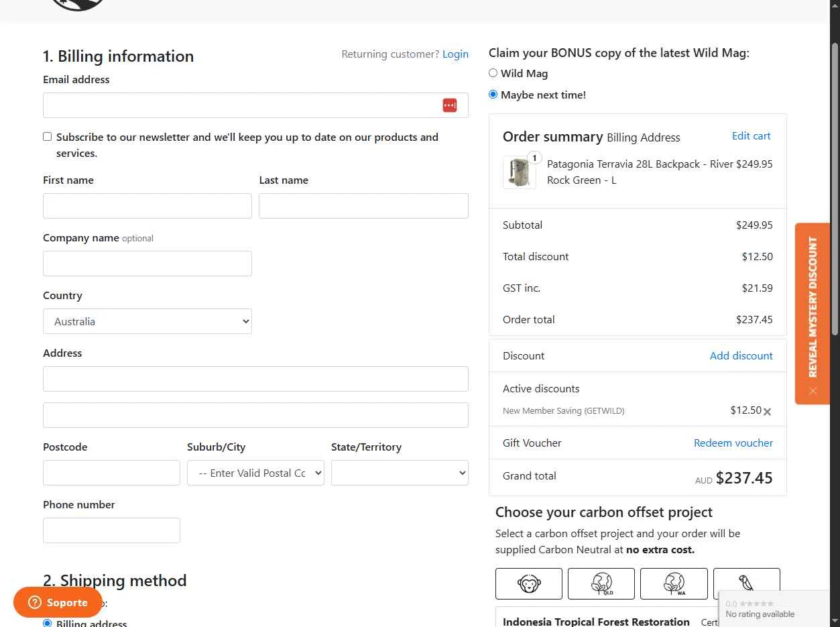Click the Indonesia Tropical Forest Restoration heading
The width and height of the screenshot is (840, 627).
pyautogui.click(x=596, y=622)
